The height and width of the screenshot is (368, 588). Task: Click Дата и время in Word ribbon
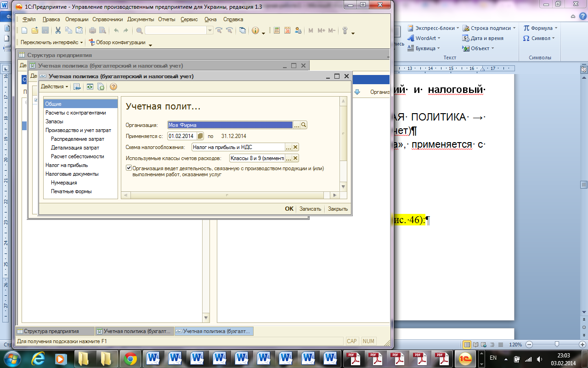(483, 38)
